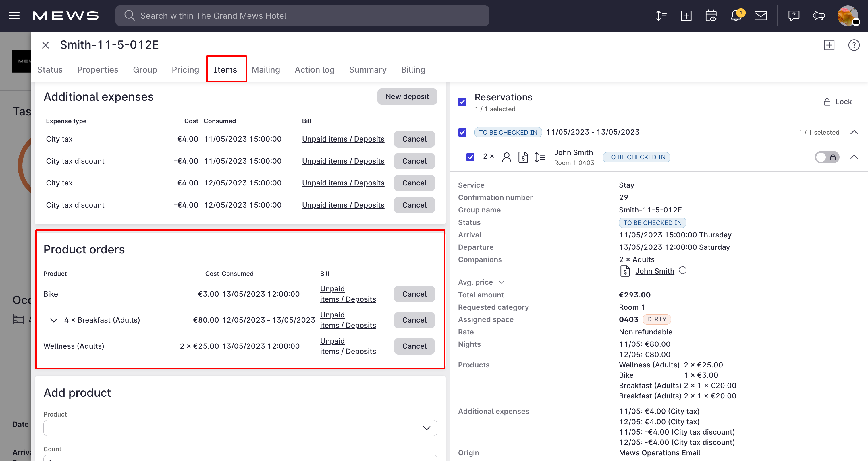
Task: Toggle the Reservations select-all checkbox
Action: pos(462,102)
